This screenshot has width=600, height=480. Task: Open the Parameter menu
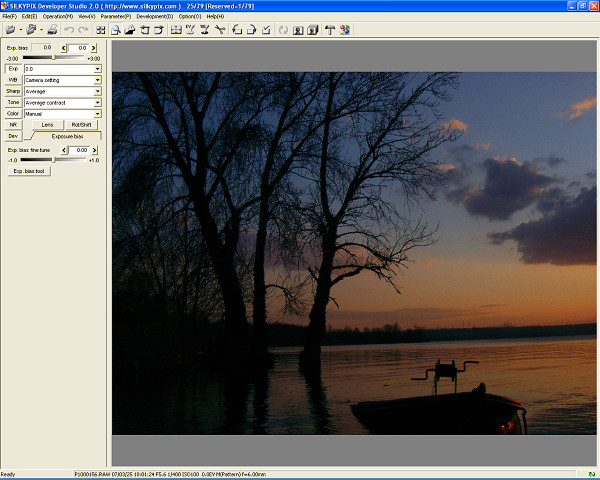pyautogui.click(x=115, y=16)
